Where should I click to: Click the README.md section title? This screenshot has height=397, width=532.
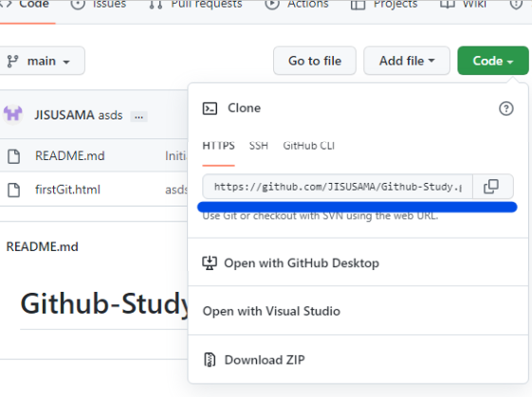tap(42, 246)
